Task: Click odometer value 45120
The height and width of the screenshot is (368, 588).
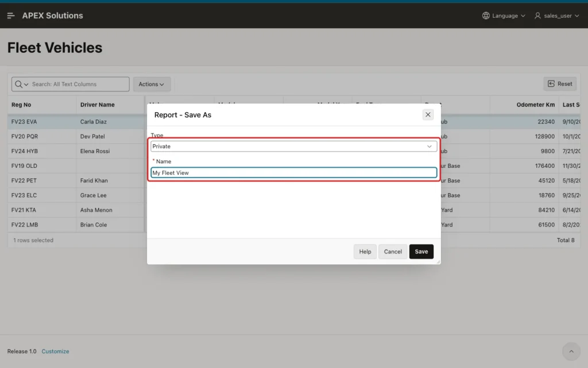Action: pos(547,180)
